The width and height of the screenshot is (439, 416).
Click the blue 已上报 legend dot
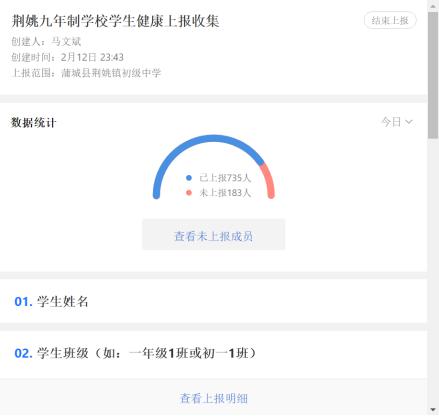[x=189, y=178]
